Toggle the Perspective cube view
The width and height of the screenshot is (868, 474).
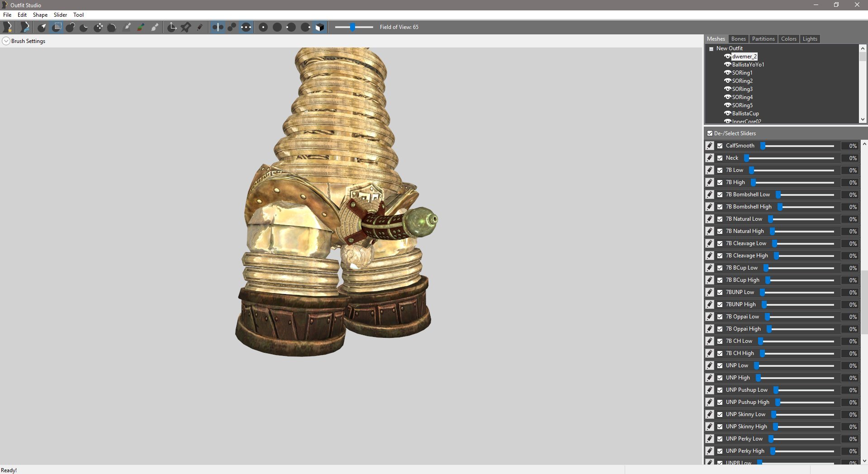tap(320, 27)
